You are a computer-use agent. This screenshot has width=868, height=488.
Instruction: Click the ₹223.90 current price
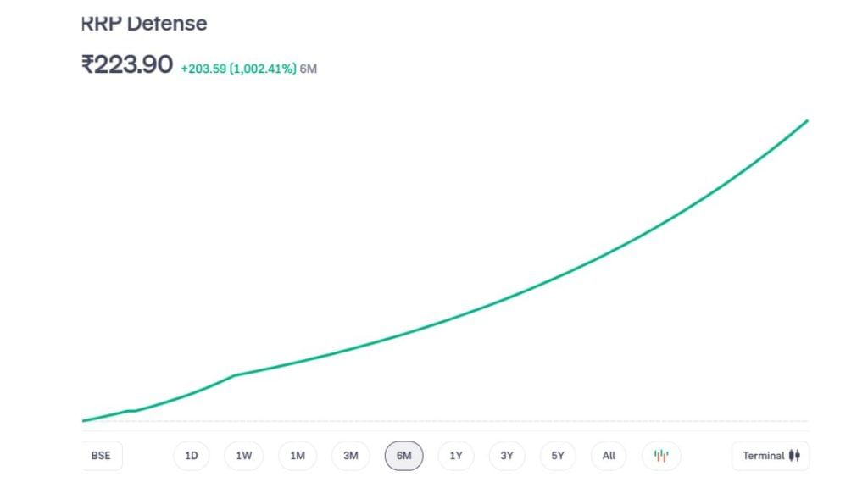tap(127, 64)
